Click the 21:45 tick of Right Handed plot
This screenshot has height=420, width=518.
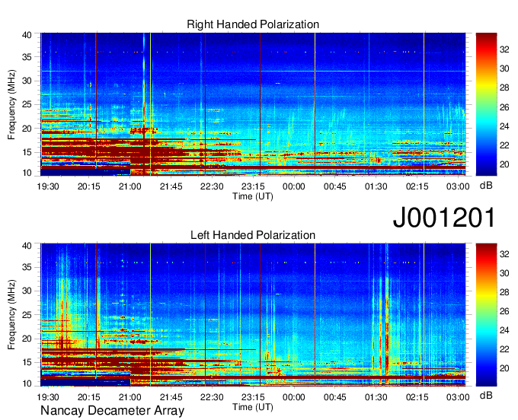click(171, 186)
